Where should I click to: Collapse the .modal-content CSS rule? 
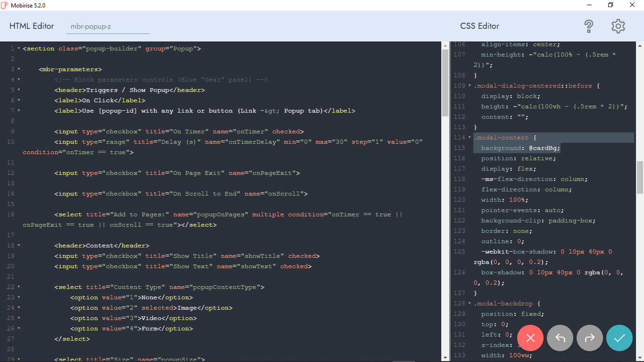point(470,138)
